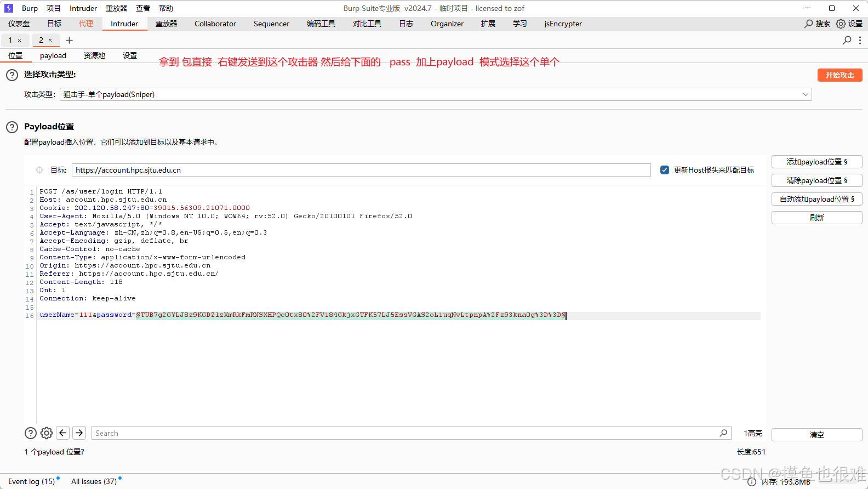Click the Content-Length: 118 line

[81, 282]
